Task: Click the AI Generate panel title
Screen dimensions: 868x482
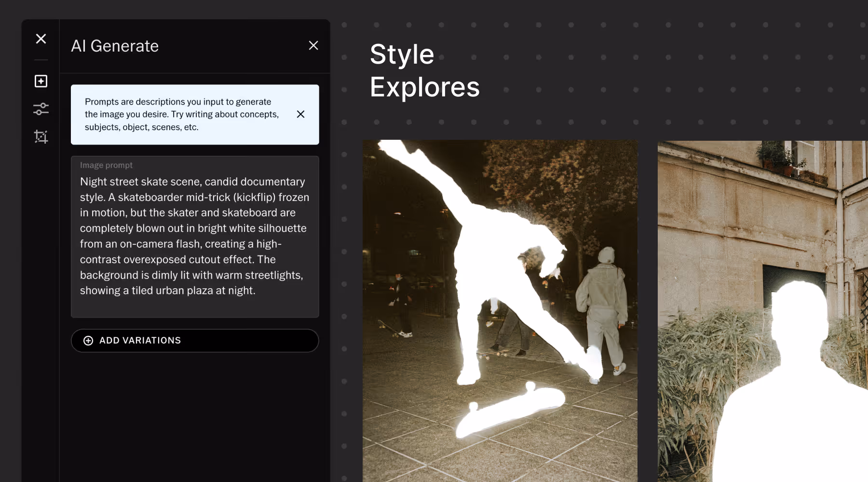Action: [115, 46]
